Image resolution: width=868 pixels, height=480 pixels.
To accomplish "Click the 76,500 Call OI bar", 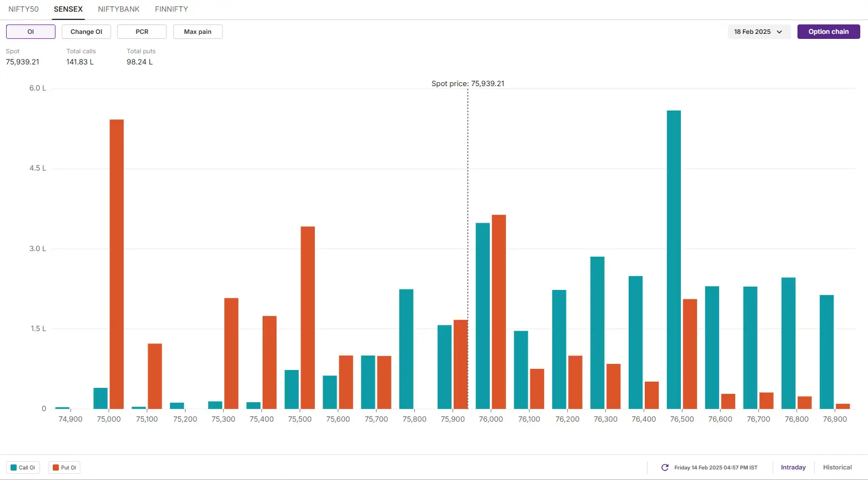I will point(674,260).
